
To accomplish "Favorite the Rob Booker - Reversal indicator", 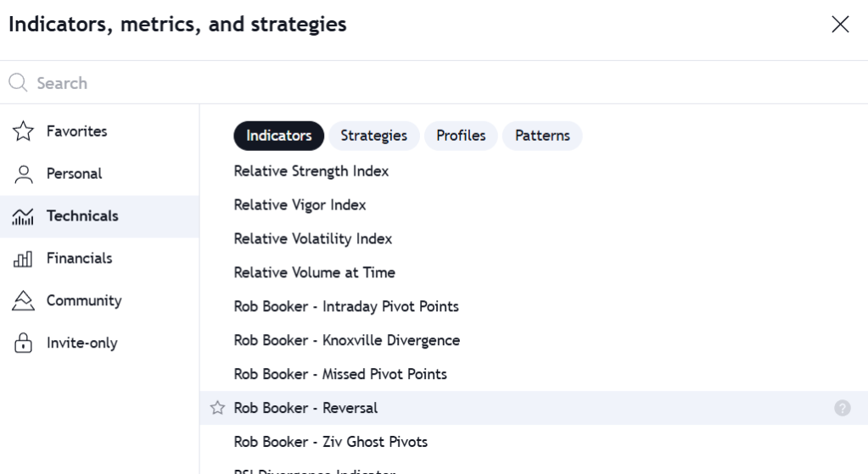I will pos(217,408).
